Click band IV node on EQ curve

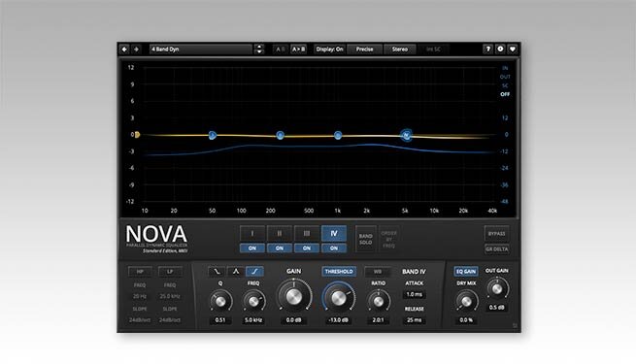point(406,135)
